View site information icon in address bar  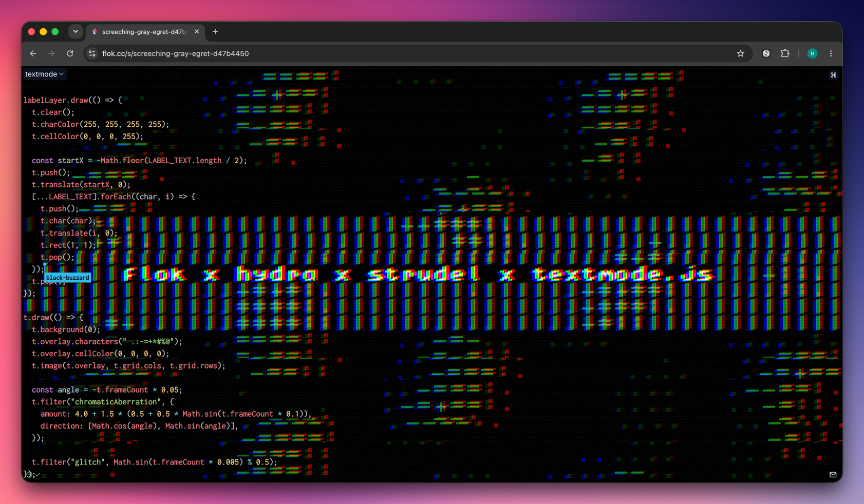92,53
